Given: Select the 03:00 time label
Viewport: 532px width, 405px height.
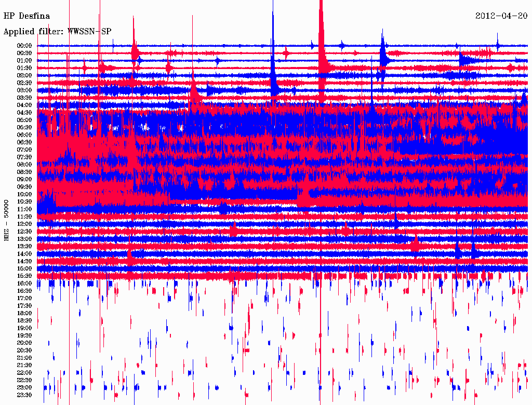Looking at the screenshot, I should click(x=24, y=90).
